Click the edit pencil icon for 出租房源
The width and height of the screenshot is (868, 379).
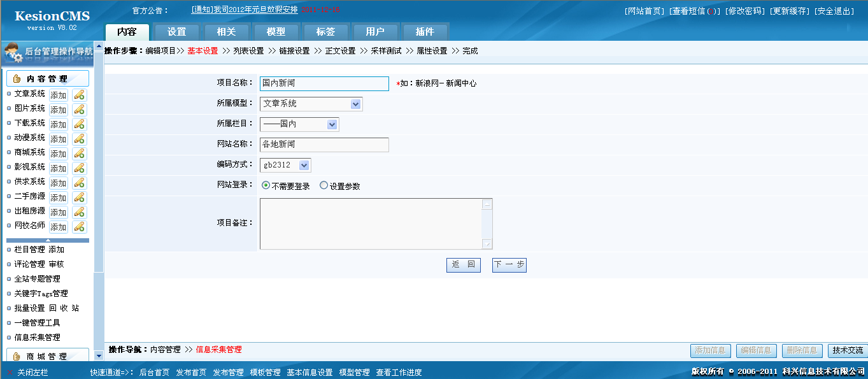[80, 212]
